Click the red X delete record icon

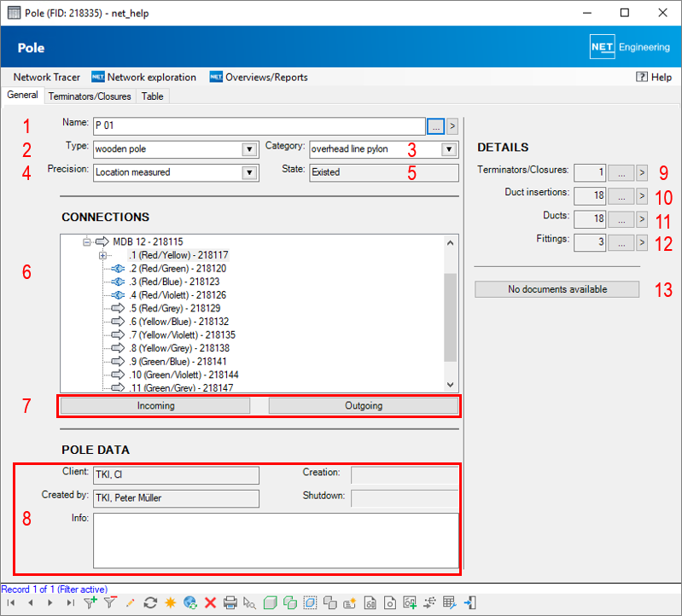[210, 603]
